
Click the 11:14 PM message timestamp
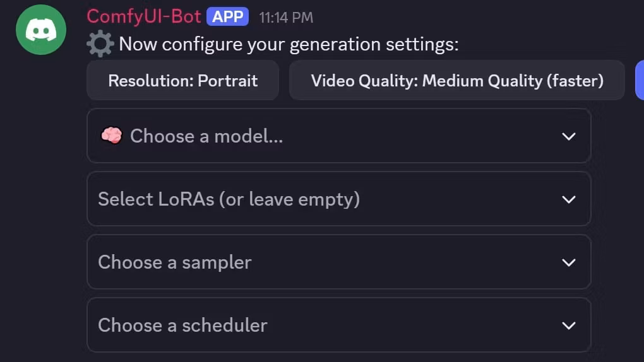(x=286, y=18)
